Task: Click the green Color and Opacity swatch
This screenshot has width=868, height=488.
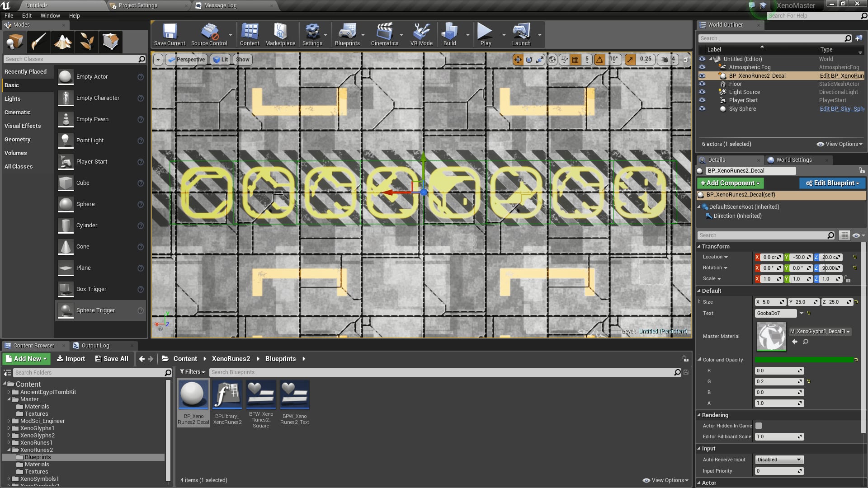Action: pos(804,360)
